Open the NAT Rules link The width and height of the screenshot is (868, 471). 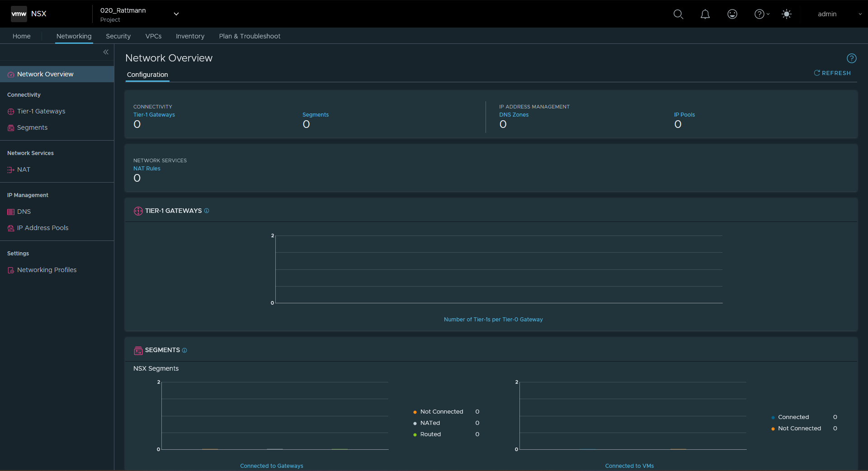tap(146, 169)
